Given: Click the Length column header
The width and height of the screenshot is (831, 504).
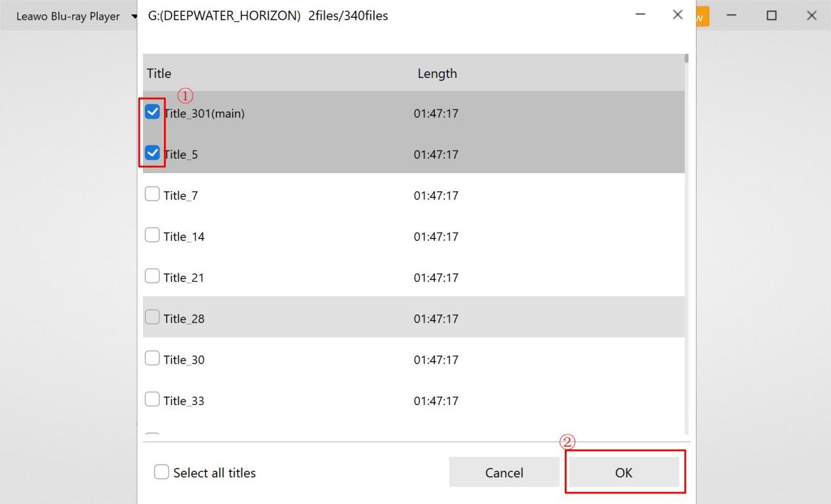Looking at the screenshot, I should point(437,73).
